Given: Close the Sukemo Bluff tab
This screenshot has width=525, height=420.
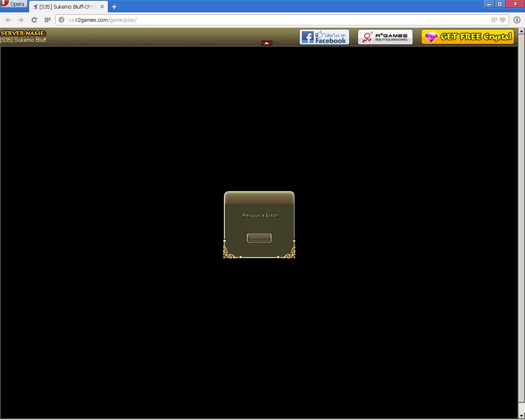Looking at the screenshot, I should click(102, 7).
